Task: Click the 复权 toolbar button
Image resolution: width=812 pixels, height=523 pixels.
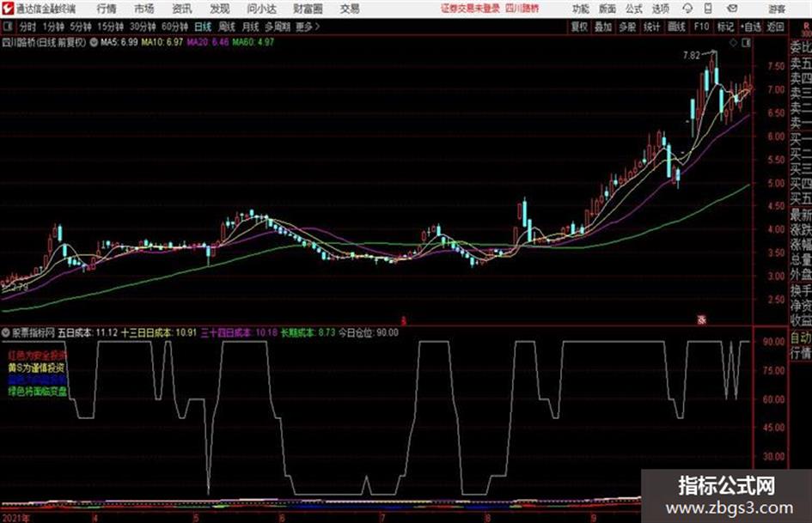Action: click(x=579, y=27)
